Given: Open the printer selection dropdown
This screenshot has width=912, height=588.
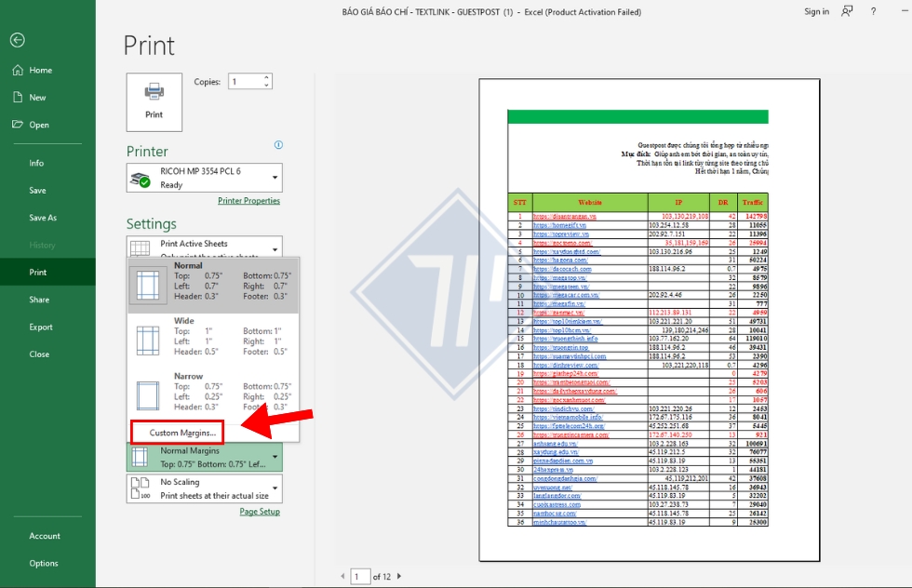Looking at the screenshot, I should [273, 176].
